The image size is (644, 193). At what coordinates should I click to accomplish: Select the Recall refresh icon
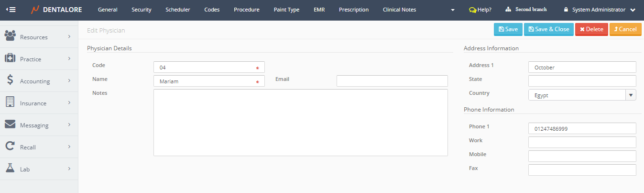coord(10,147)
